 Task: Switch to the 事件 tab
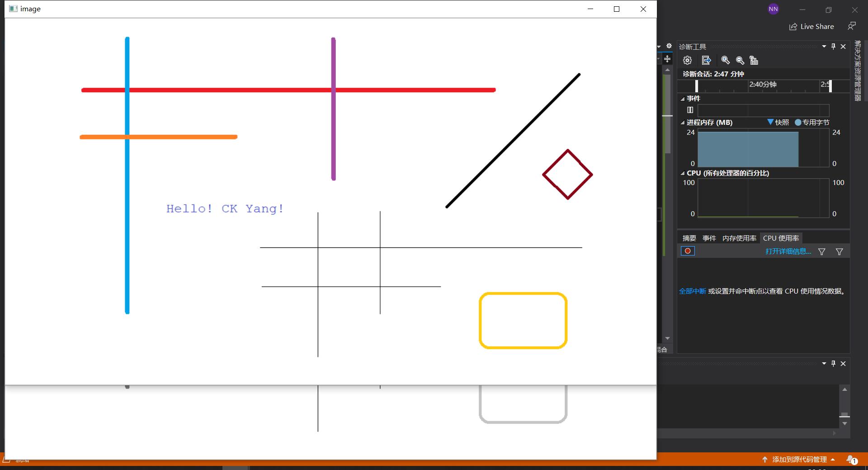pos(709,238)
